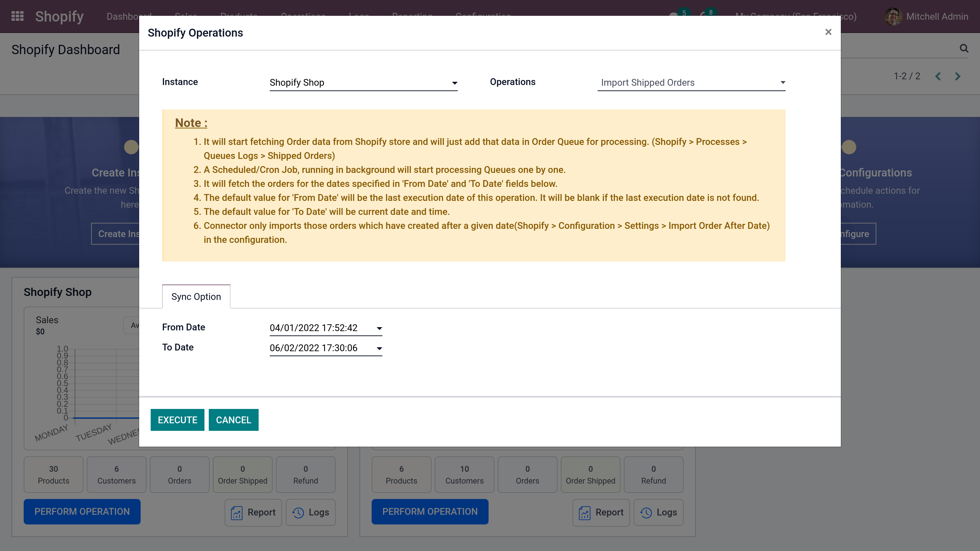Viewport: 980px width, 551px height.
Task: Open the apps grid menu icon
Action: coord(18,16)
